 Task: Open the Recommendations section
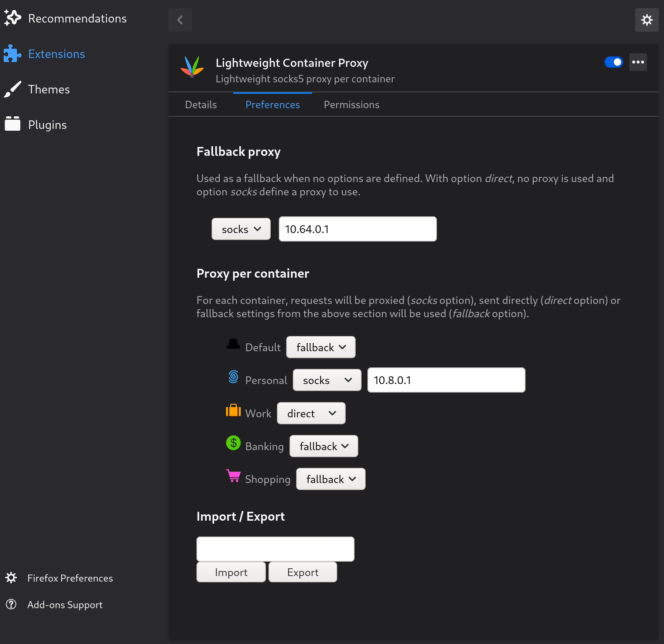click(77, 18)
